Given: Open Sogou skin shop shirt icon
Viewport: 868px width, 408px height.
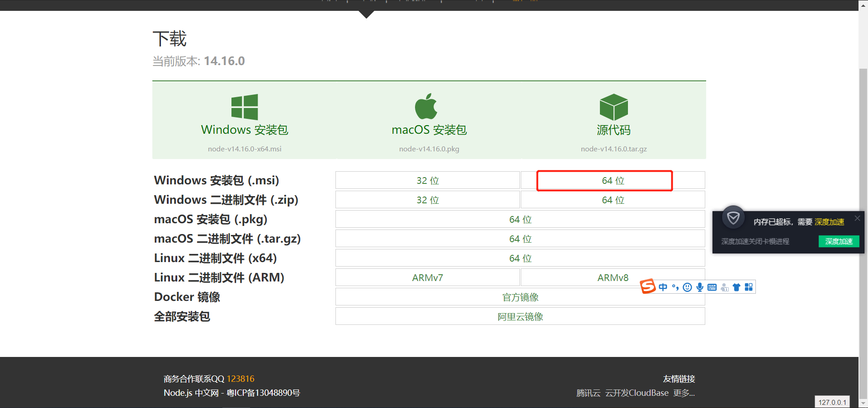Looking at the screenshot, I should click(736, 287).
